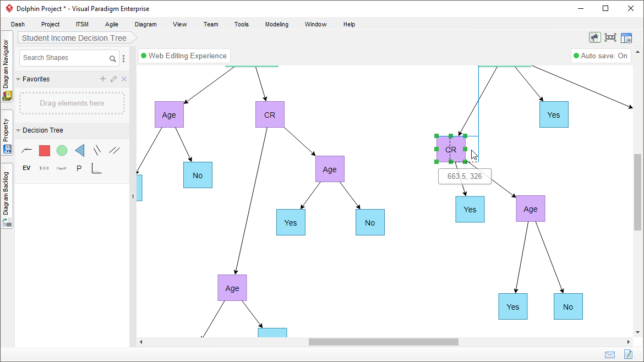Open the Tools menu

click(242, 24)
